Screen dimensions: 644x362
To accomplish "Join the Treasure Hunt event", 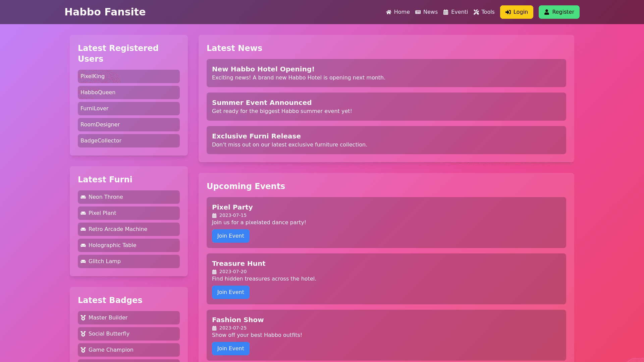I will pyautogui.click(x=230, y=292).
